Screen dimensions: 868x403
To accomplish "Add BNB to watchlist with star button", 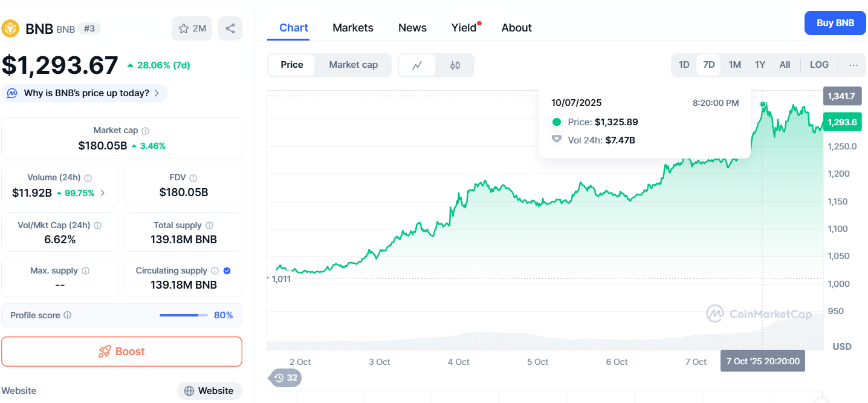I will click(192, 28).
